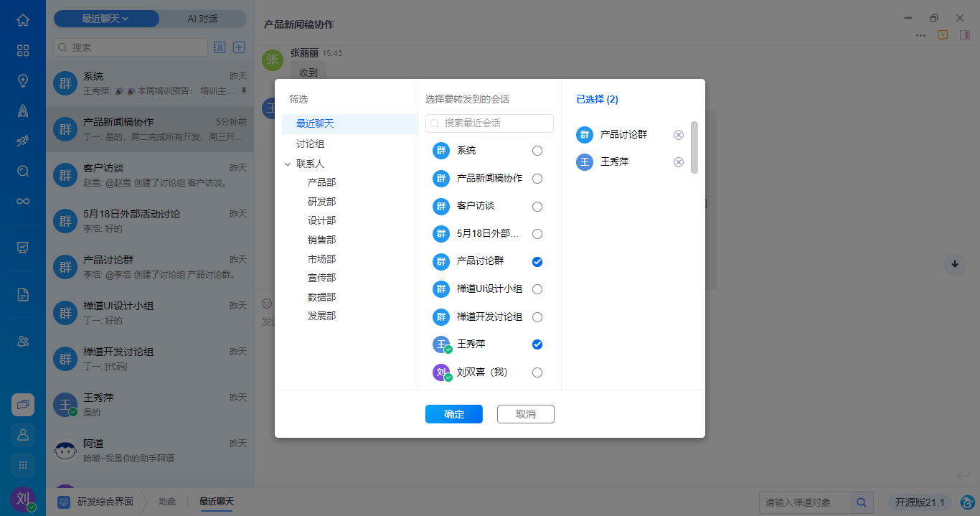Tick the 5月18日外部 conversation checkbox
The image size is (980, 516).
click(x=537, y=234)
